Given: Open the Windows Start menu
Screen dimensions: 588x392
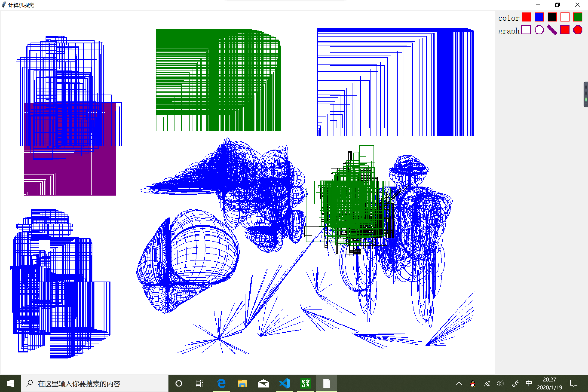Looking at the screenshot, I should (10, 383).
